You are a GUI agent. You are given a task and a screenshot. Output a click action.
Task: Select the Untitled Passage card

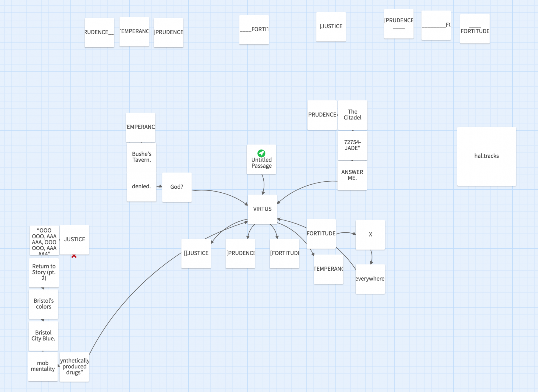pyautogui.click(x=261, y=159)
